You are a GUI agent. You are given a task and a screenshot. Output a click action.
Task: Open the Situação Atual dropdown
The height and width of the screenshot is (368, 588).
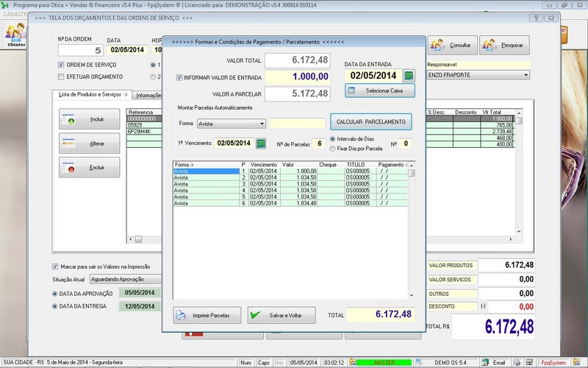(125, 279)
